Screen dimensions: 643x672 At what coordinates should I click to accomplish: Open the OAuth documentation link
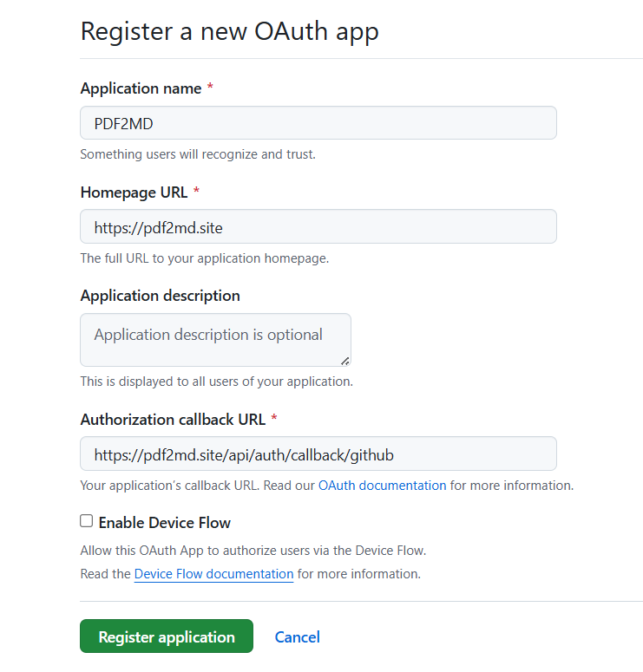tap(382, 486)
